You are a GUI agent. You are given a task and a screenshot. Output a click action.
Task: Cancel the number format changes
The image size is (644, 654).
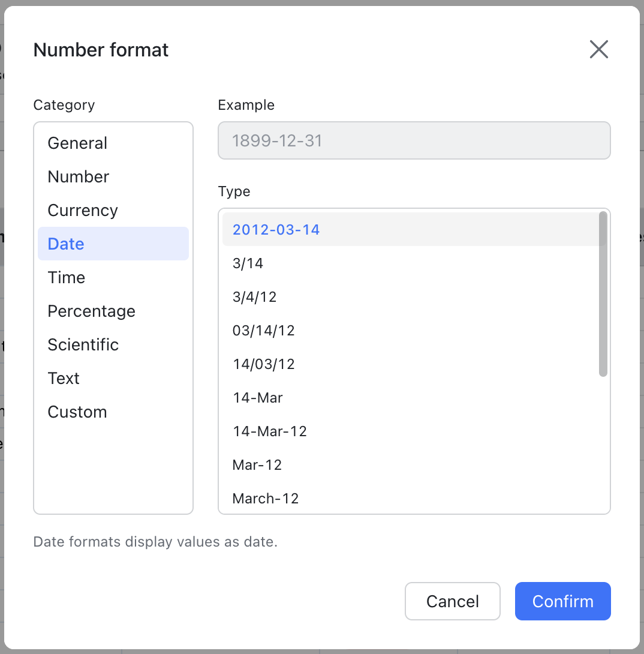(452, 601)
